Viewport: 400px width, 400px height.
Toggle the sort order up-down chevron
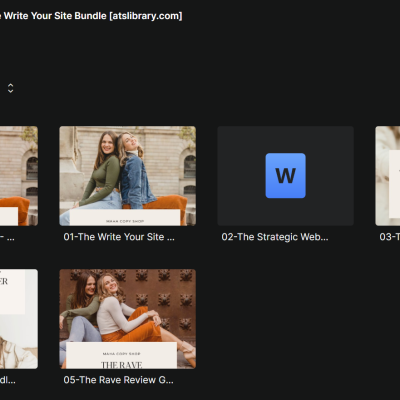10,88
